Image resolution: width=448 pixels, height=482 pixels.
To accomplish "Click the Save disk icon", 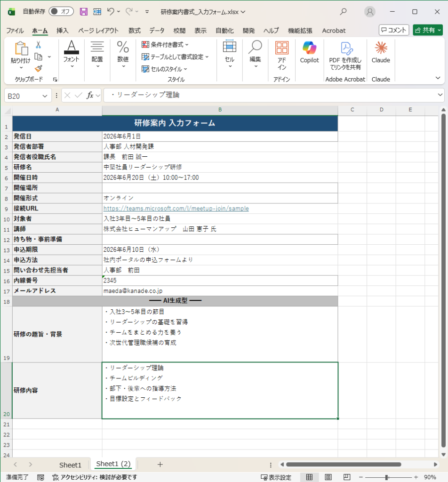I will pyautogui.click(x=84, y=12).
